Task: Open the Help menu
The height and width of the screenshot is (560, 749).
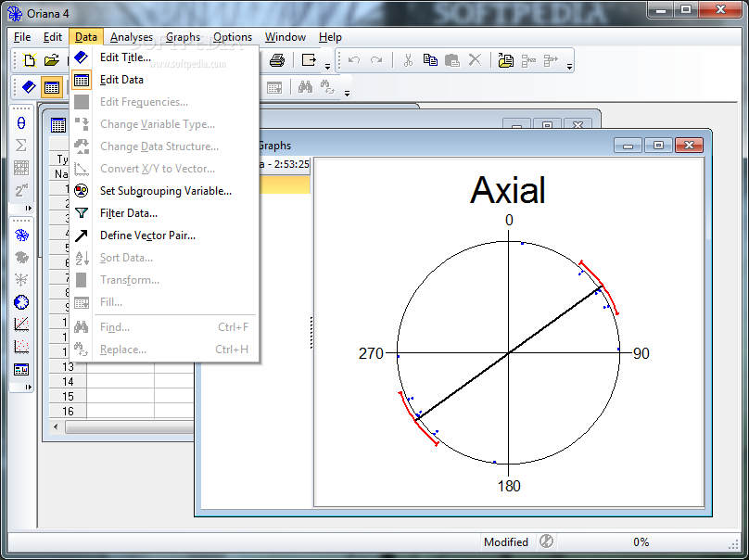Action: click(x=330, y=37)
